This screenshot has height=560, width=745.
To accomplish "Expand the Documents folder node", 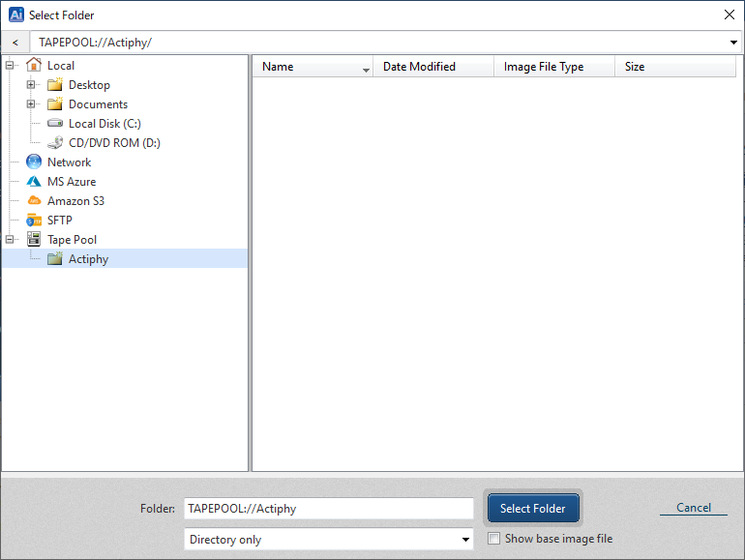I will [x=31, y=104].
